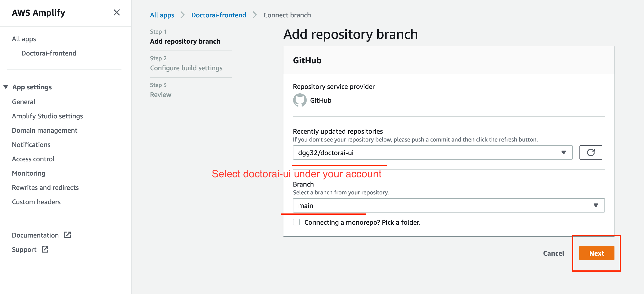
Task: Click the Connecting a monorepo label text
Action: pyautogui.click(x=362, y=222)
